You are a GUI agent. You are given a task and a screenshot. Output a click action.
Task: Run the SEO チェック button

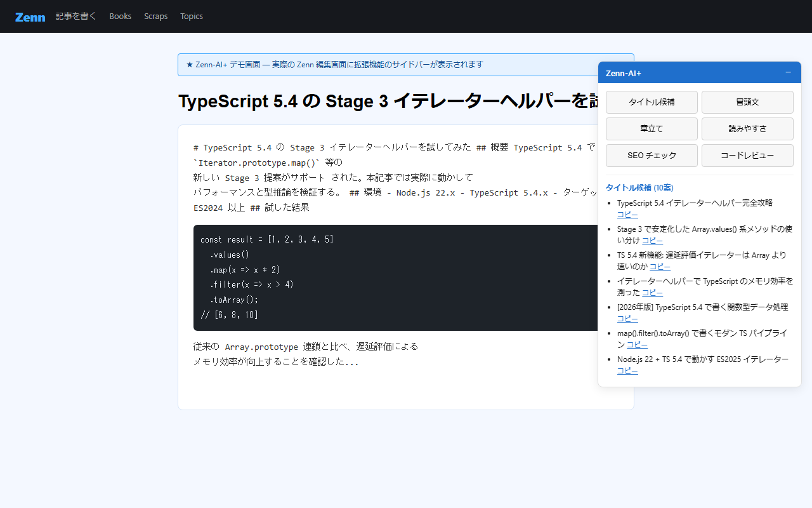pos(652,156)
